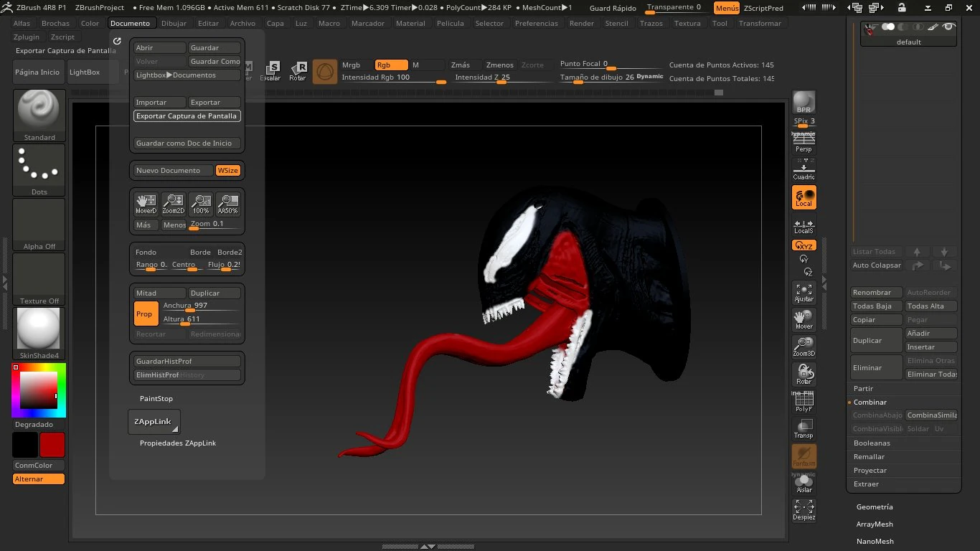Viewport: 980px width, 551px height.
Task: Select the Rotar icon in top shelf
Action: pos(297,71)
